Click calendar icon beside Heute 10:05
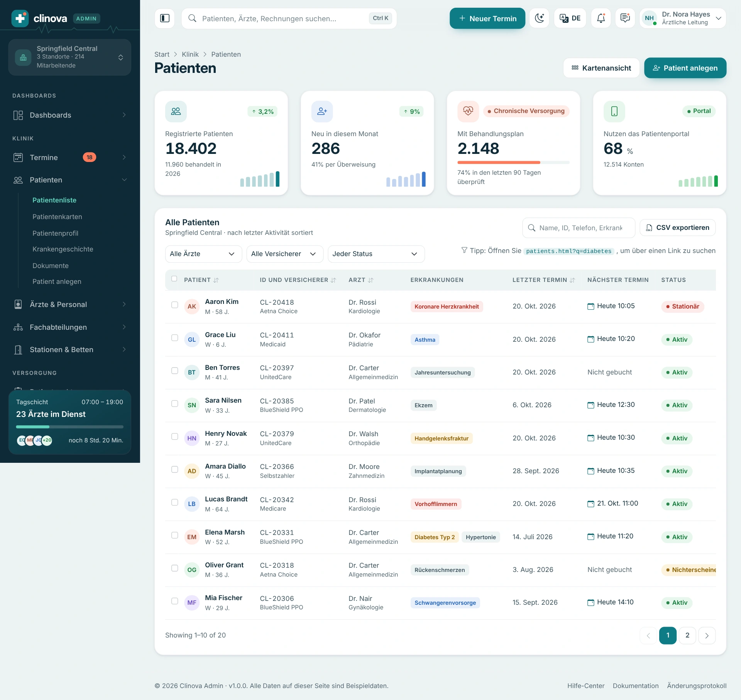This screenshot has height=700, width=741. [591, 307]
